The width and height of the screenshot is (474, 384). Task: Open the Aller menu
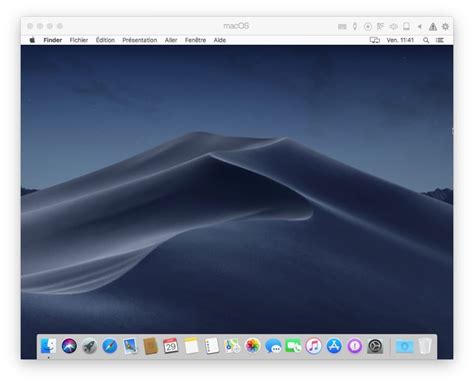point(171,40)
